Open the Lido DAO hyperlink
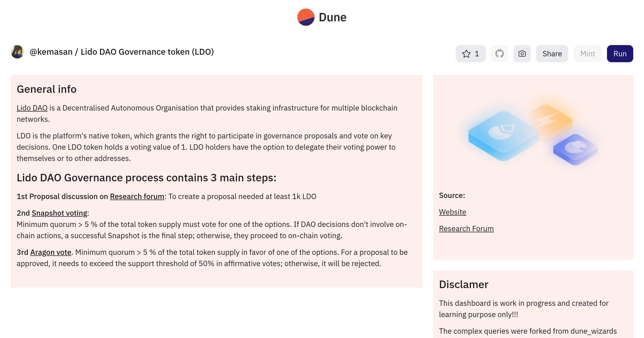This screenshot has height=338, width=644. [x=32, y=108]
